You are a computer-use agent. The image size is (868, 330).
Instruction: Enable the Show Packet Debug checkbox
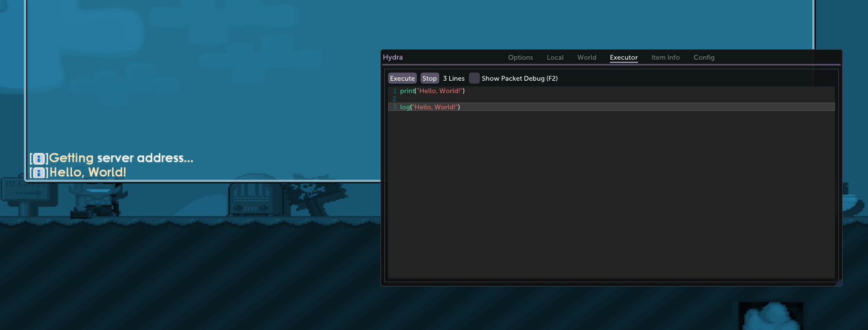coord(474,78)
